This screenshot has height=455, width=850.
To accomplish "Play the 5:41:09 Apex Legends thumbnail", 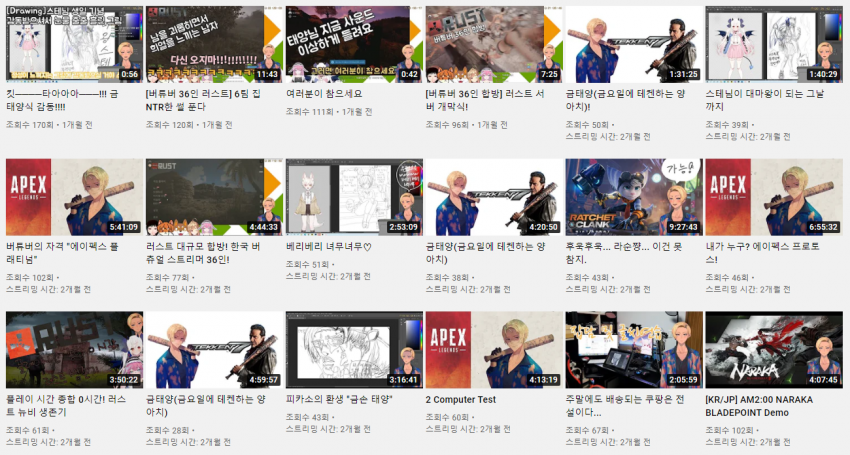I will pyautogui.click(x=74, y=197).
